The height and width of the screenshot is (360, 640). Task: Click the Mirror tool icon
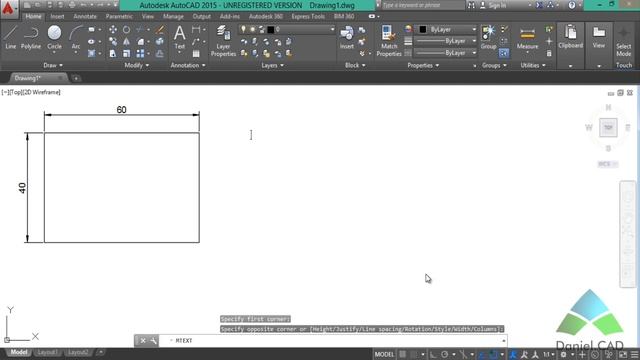click(127, 42)
